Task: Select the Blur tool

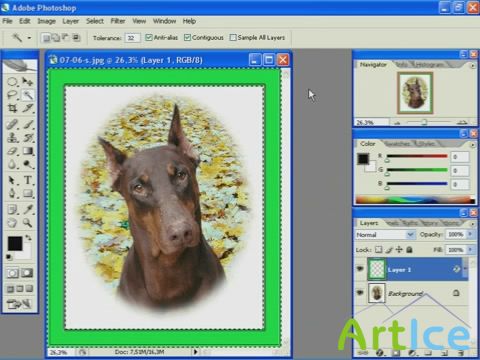Action: click(12, 164)
